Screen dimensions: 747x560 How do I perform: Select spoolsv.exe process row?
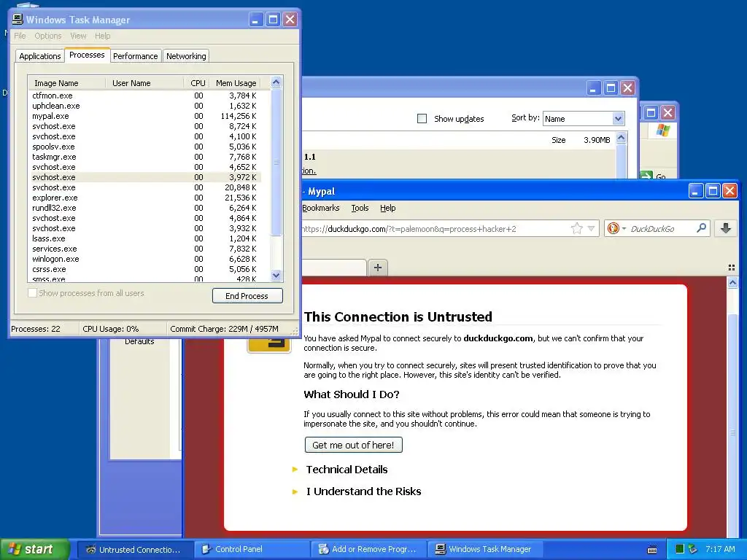(144, 147)
